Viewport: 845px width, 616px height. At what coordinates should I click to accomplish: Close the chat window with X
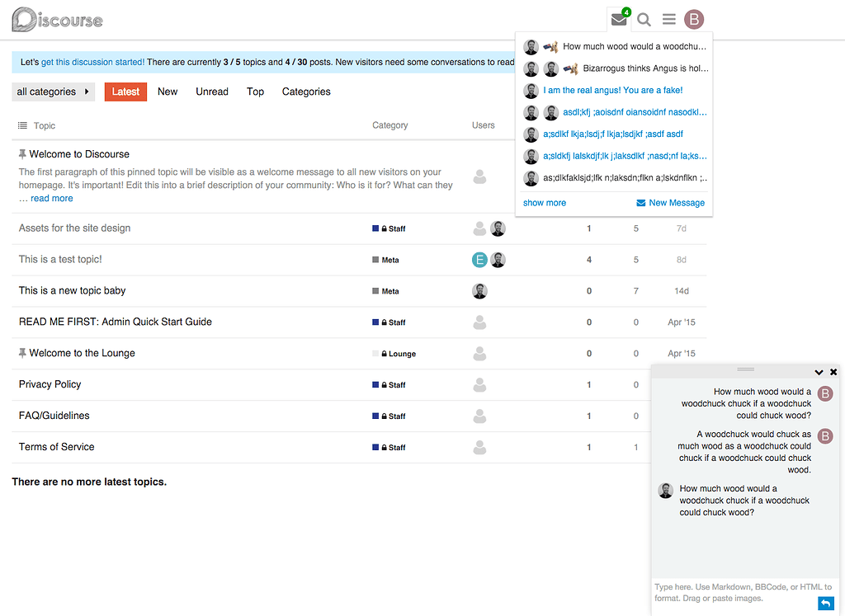coord(833,373)
